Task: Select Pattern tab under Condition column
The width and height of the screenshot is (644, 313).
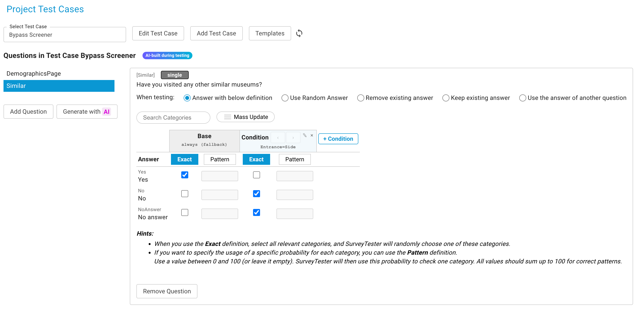Action: [295, 159]
